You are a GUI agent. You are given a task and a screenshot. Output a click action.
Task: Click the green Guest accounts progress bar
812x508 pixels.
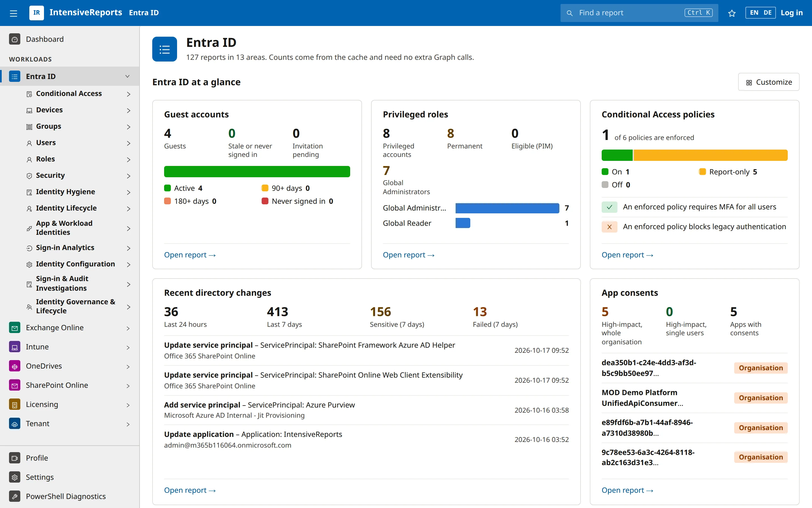[257, 171]
